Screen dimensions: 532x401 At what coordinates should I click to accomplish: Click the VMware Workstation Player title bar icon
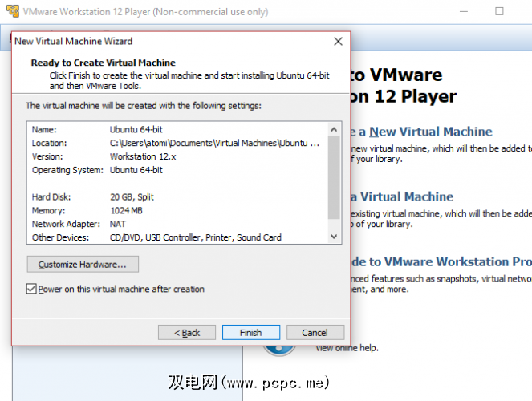(x=13, y=11)
